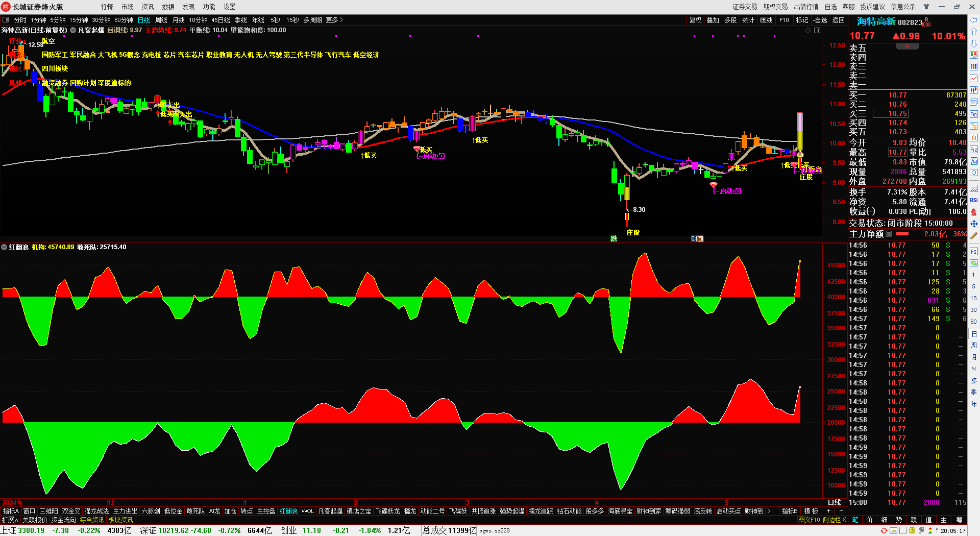Viewport: 980px width, 536px height.
Task: Click the 证券交易 button
Action: coord(745,7)
